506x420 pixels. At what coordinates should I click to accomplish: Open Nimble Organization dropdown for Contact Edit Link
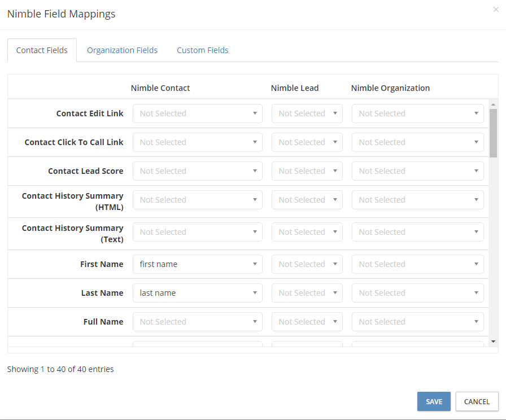[x=418, y=113]
